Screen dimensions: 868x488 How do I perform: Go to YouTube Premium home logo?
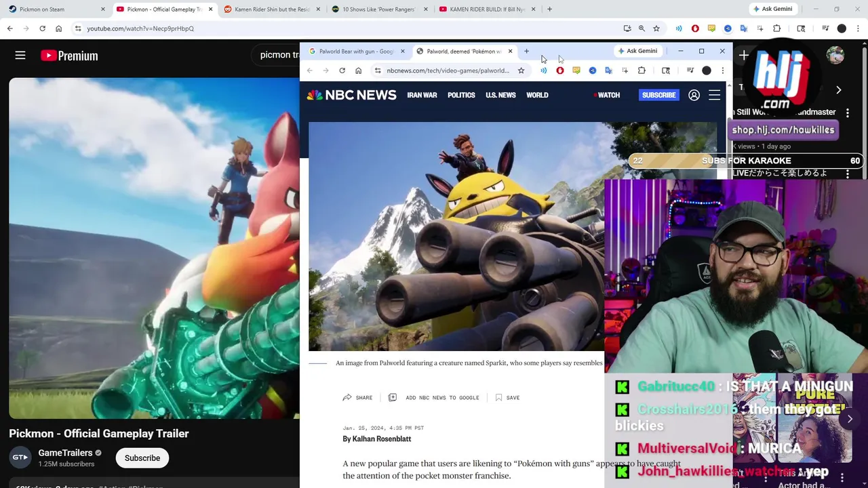[69, 56]
